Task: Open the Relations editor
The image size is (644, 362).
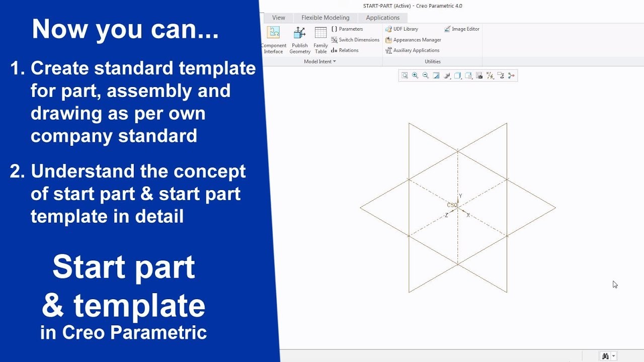Action: [345, 50]
